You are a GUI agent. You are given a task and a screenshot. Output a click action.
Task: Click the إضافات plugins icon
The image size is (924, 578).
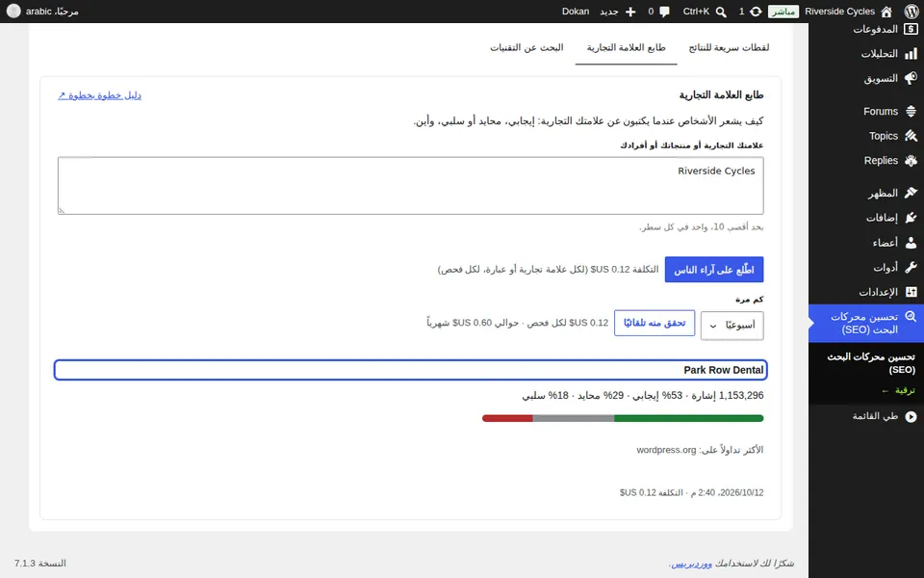[x=911, y=218]
